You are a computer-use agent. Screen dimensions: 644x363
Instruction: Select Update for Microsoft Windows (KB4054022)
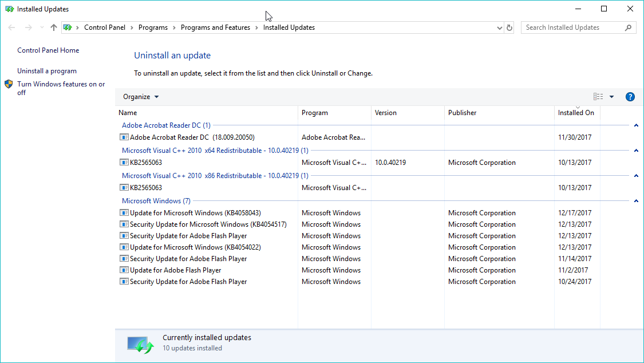pos(195,247)
